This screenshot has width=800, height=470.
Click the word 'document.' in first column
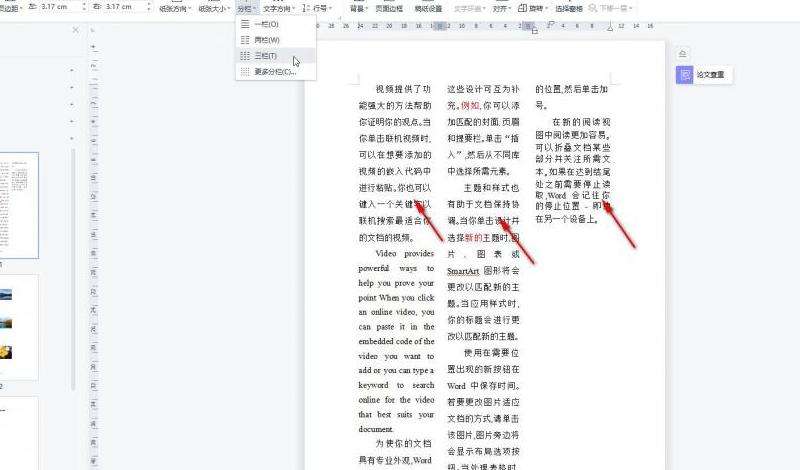click(x=376, y=429)
